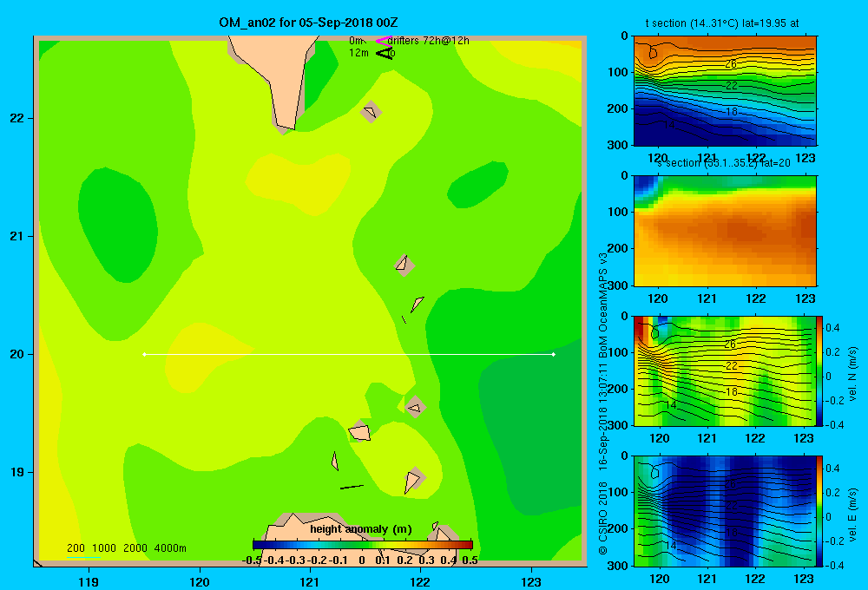Click the '14' isotherm label in temperature section
Screen dimensions: 868x590
coord(669,125)
